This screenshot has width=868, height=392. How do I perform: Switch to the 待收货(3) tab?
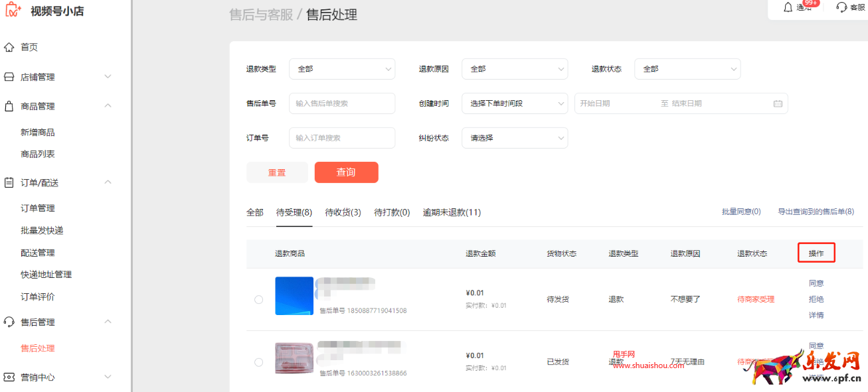[343, 212]
